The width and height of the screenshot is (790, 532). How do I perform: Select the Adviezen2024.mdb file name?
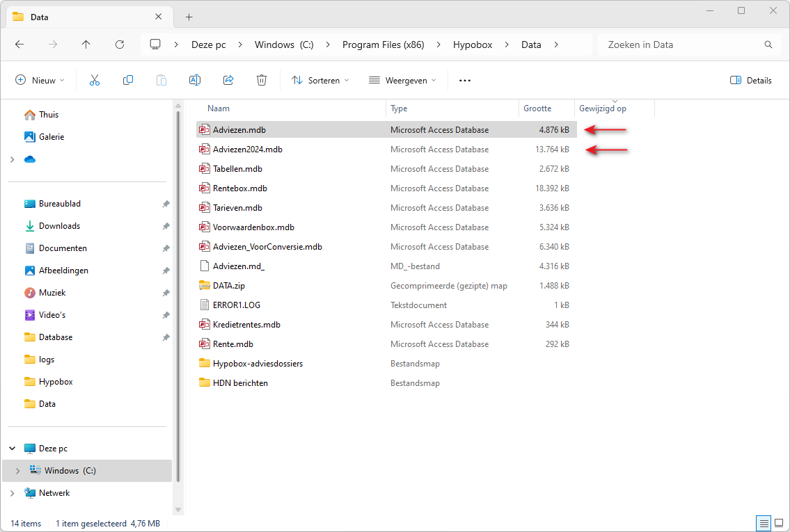tap(247, 150)
